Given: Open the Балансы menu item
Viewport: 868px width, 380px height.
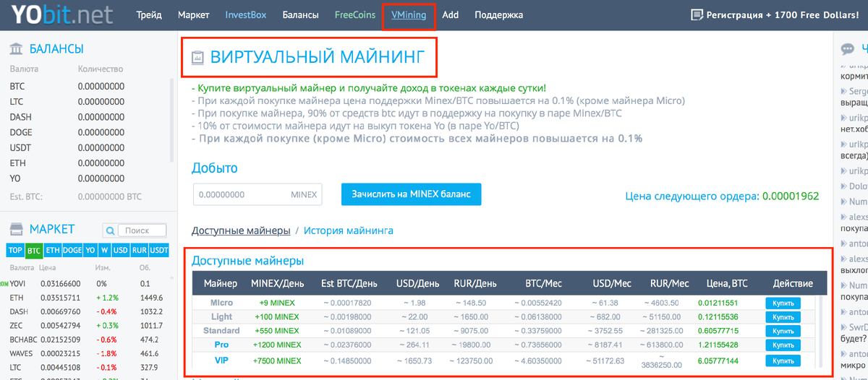Looking at the screenshot, I should [300, 14].
